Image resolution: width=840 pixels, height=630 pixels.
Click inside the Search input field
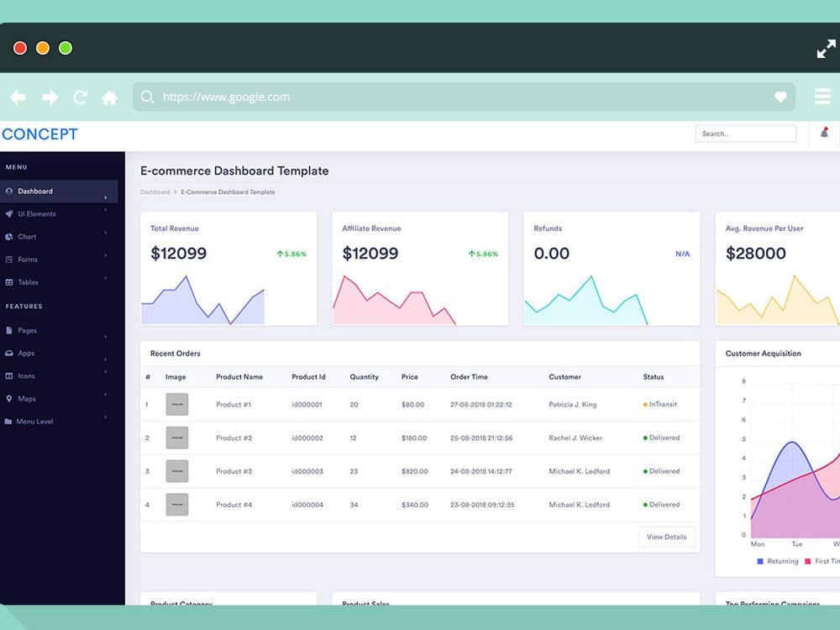pyautogui.click(x=745, y=133)
